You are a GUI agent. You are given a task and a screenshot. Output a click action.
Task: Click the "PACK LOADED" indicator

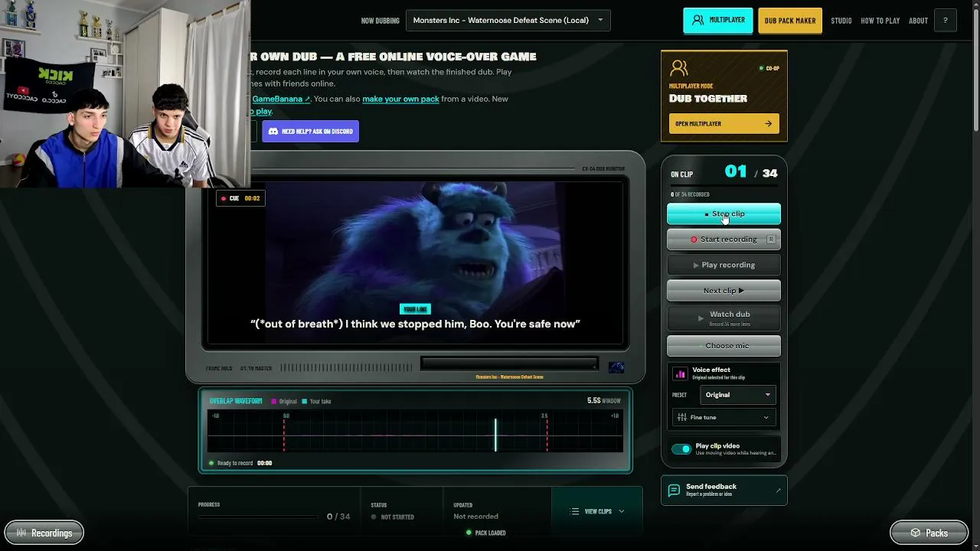[x=485, y=533]
